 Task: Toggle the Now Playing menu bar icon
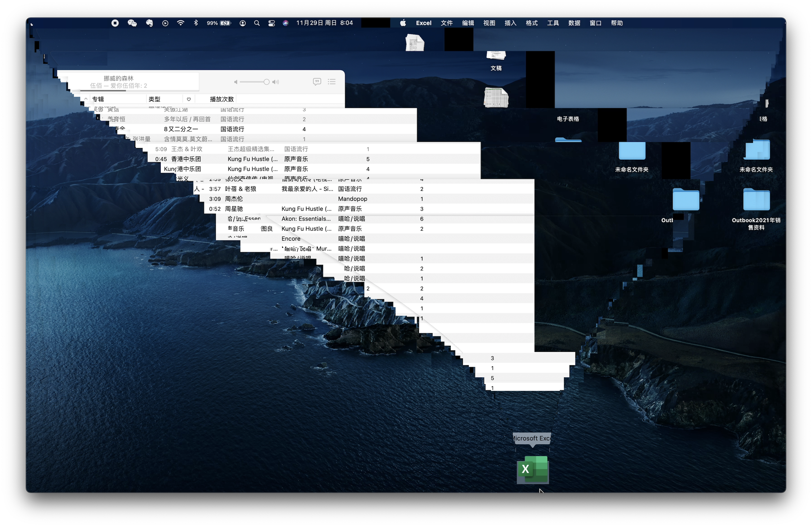pos(165,23)
